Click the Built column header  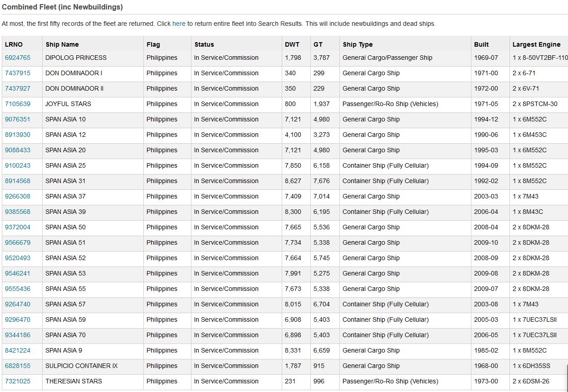481,44
